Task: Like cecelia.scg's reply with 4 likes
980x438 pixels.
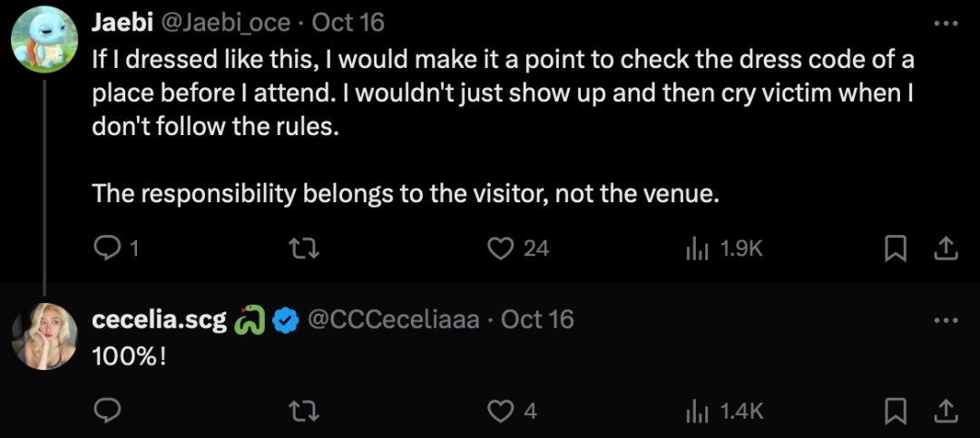Action: click(x=502, y=411)
